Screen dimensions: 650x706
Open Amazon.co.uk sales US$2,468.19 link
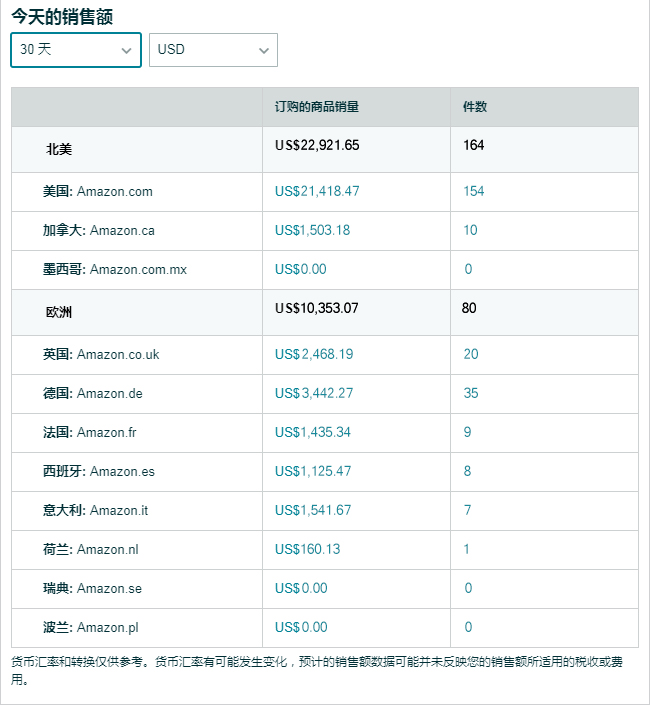[x=314, y=354]
